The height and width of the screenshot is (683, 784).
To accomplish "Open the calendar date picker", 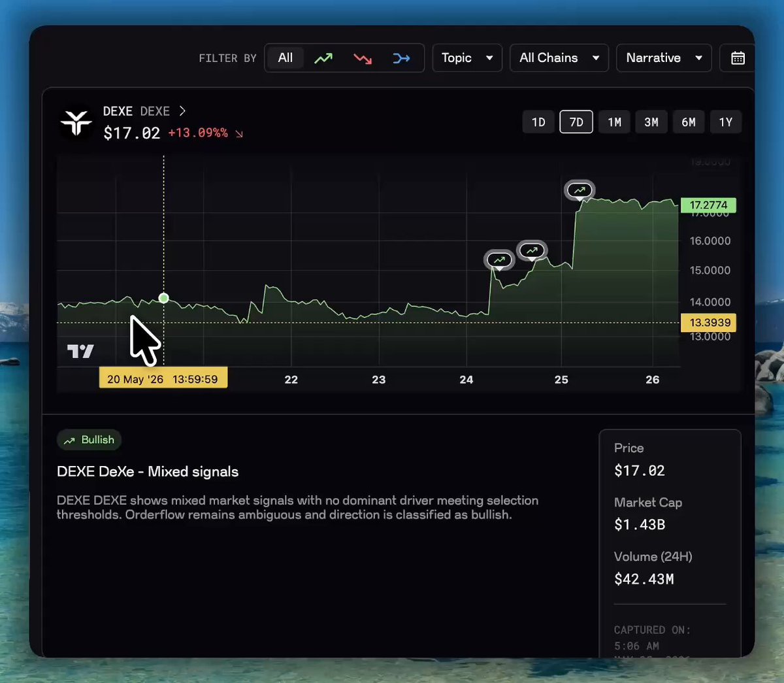I will (x=738, y=58).
